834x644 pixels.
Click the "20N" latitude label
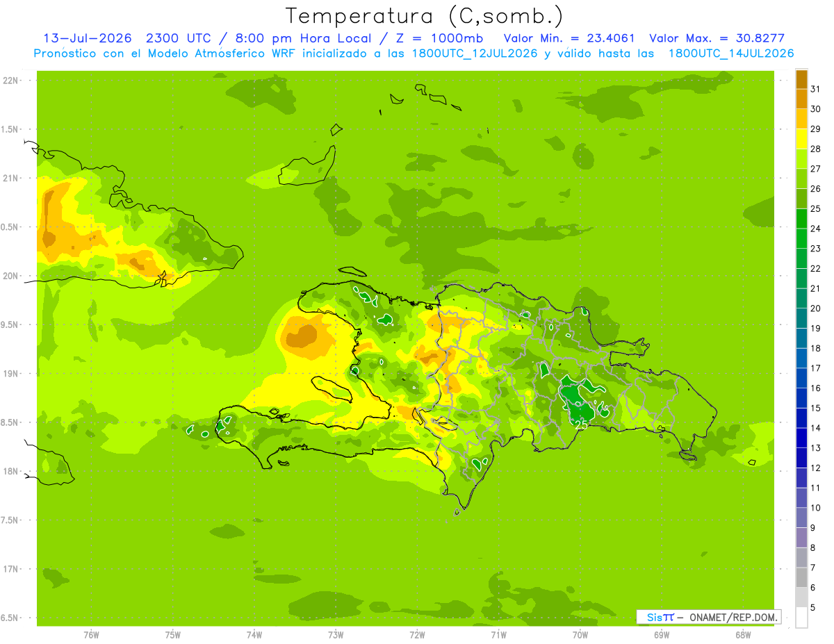point(10,276)
